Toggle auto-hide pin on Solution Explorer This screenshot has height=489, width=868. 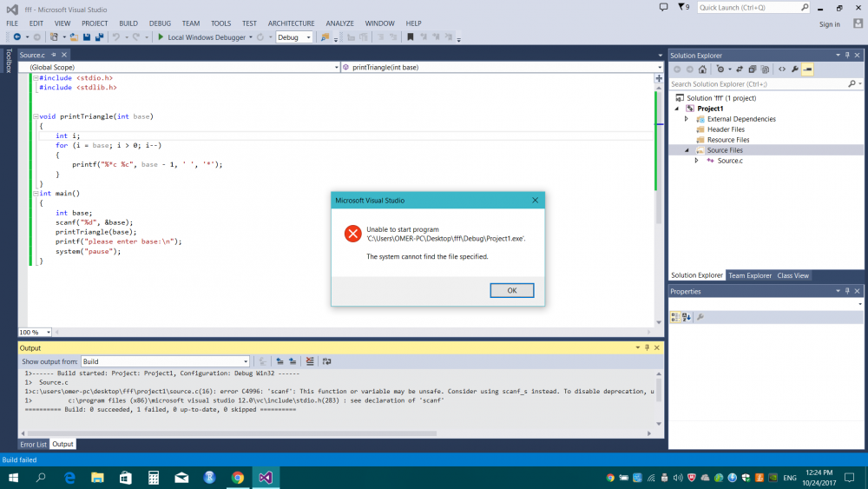tap(847, 56)
